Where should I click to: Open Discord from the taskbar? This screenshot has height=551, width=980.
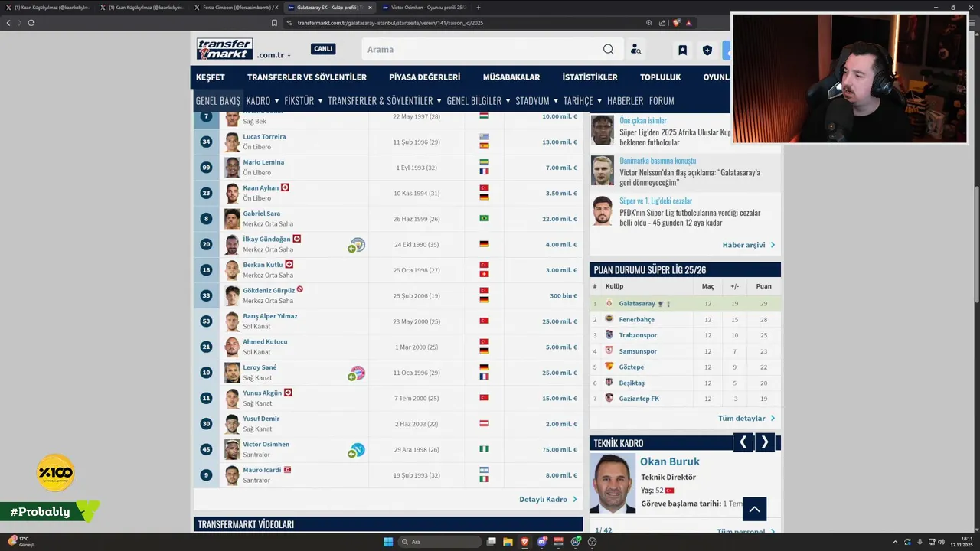pos(542,542)
